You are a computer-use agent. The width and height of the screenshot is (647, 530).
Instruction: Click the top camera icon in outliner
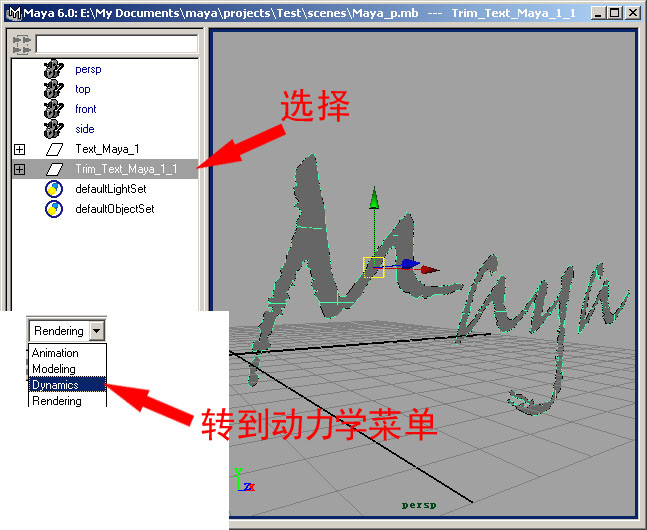click(x=54, y=89)
